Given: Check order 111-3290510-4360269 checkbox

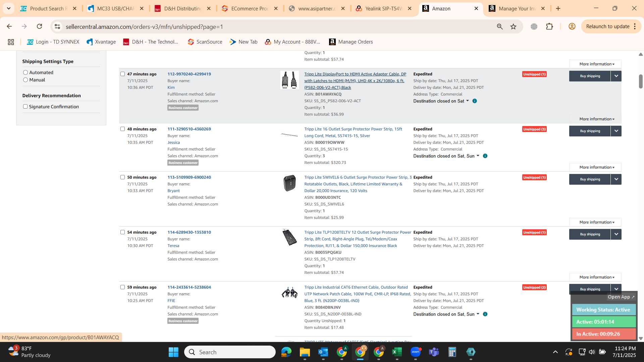Looking at the screenshot, I should click(122, 129).
